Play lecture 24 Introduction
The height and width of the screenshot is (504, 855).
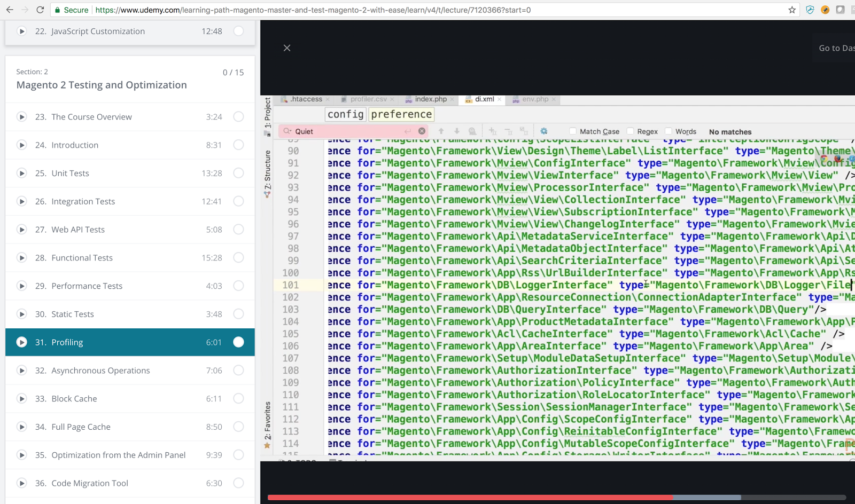21,145
